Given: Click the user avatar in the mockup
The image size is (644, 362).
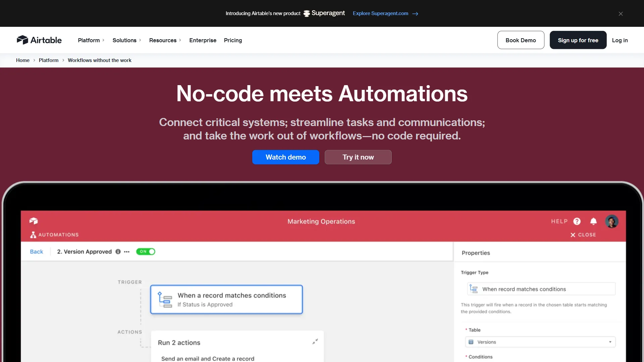Looking at the screenshot, I should (612, 222).
